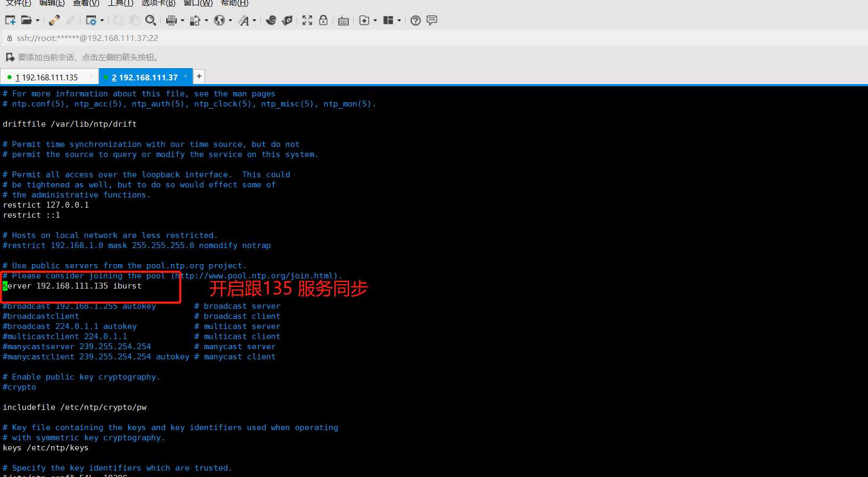Click the '#crypto' line
Screen dimensions: 868x477
19,387
